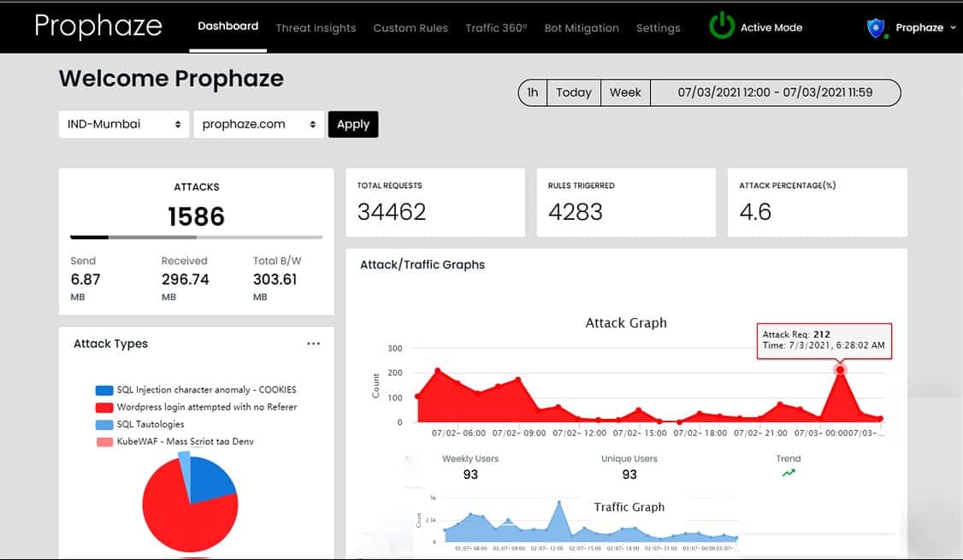Click the attacks progress bar
The height and width of the screenshot is (560, 963).
click(x=197, y=237)
